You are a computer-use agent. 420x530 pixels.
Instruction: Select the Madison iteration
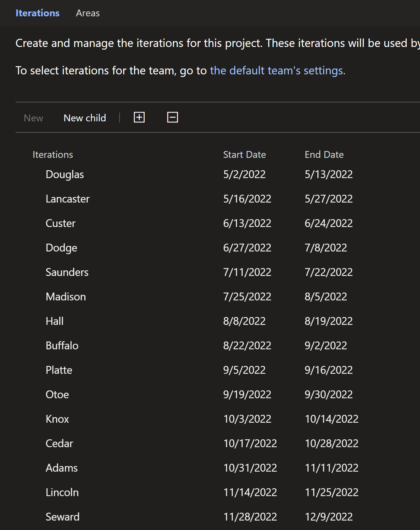[66, 297]
